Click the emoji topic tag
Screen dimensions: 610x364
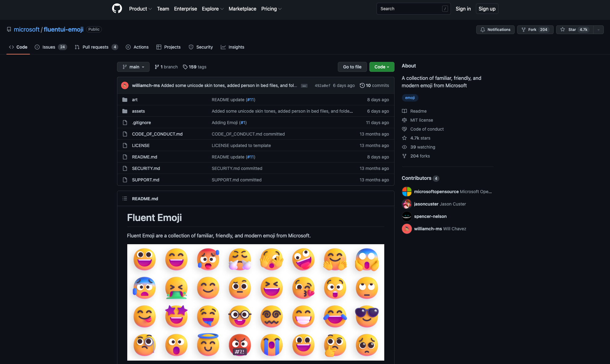coord(410,98)
